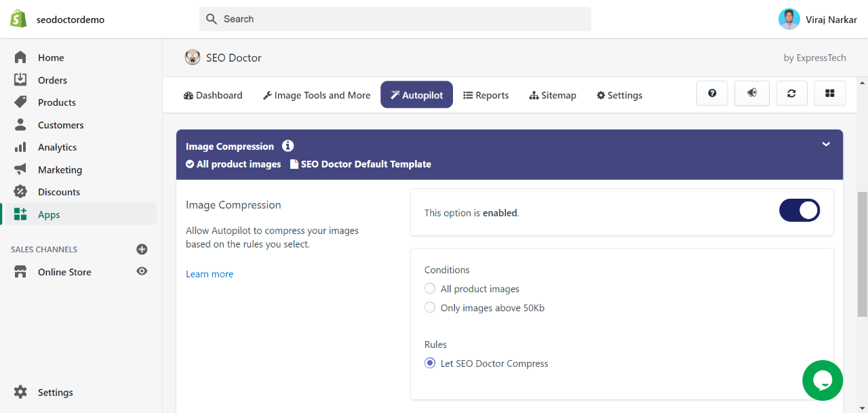Switch to the Sitemap tab
Image resolution: width=868 pixels, height=413 pixels.
point(553,95)
